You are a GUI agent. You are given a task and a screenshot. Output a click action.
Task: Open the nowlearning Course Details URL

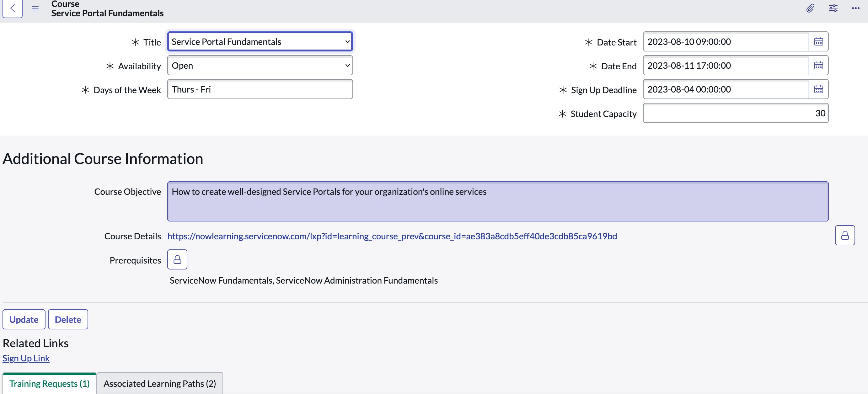[392, 236]
